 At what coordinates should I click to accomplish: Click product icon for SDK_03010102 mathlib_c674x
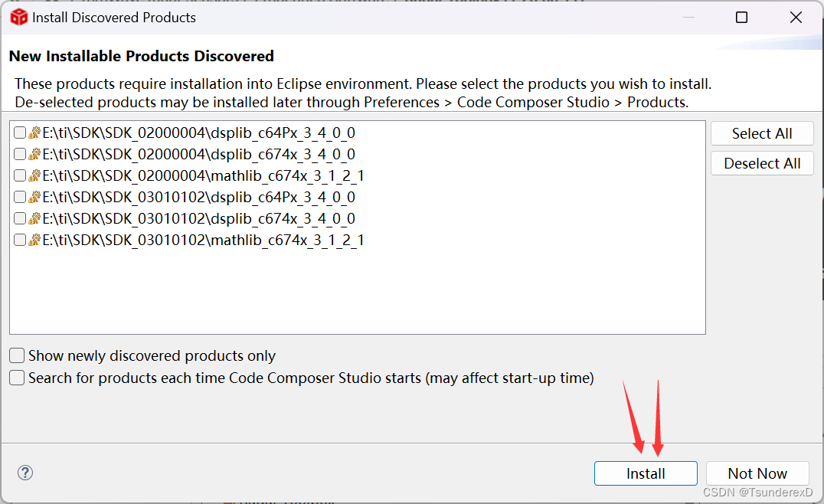(34, 240)
